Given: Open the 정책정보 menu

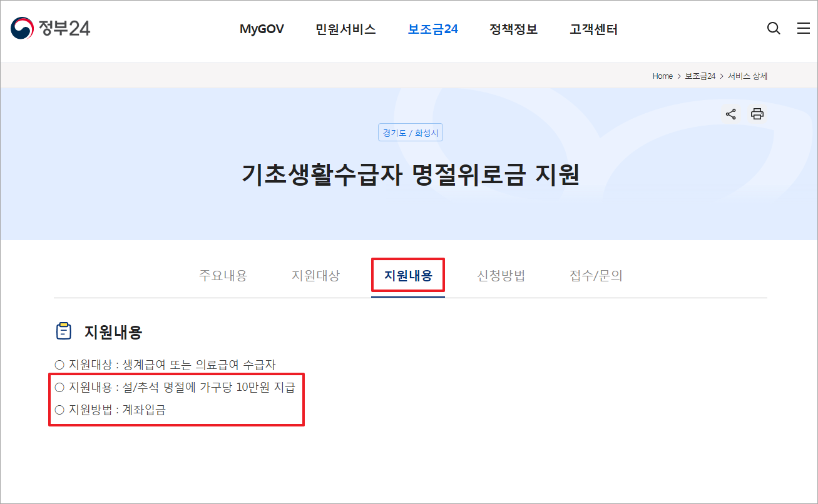Looking at the screenshot, I should [513, 29].
